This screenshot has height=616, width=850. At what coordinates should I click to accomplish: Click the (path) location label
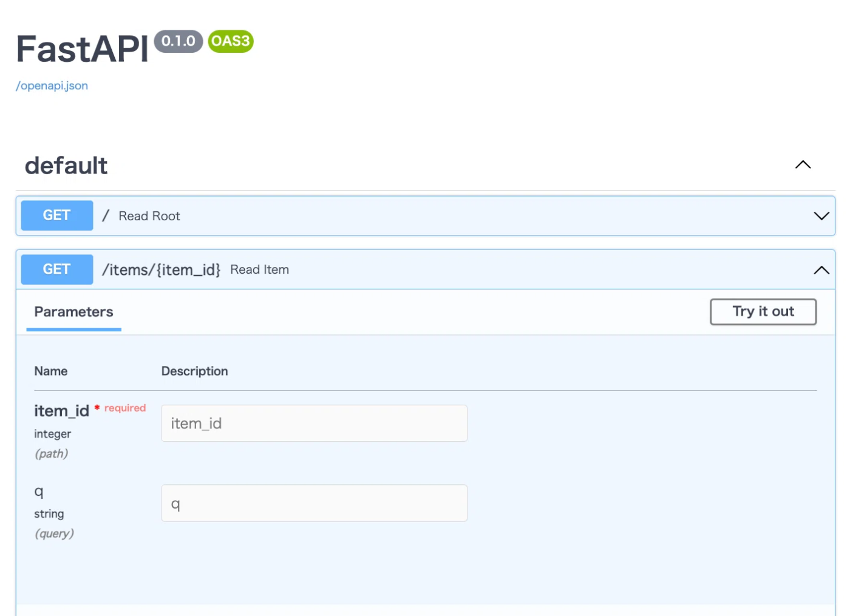click(x=51, y=453)
